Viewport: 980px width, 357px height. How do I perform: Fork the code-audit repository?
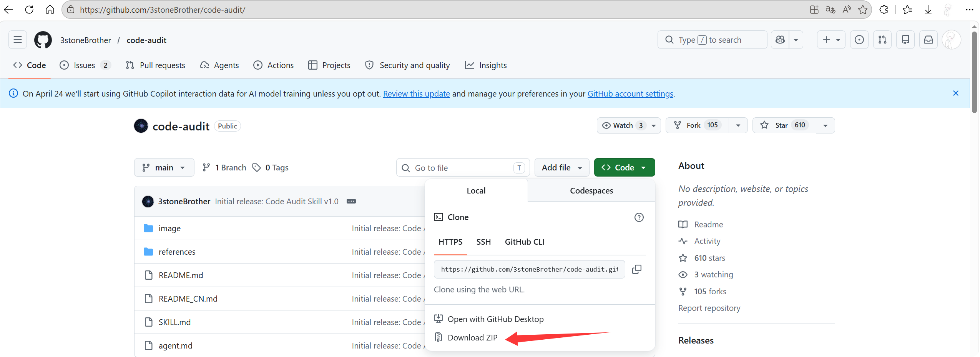point(698,125)
